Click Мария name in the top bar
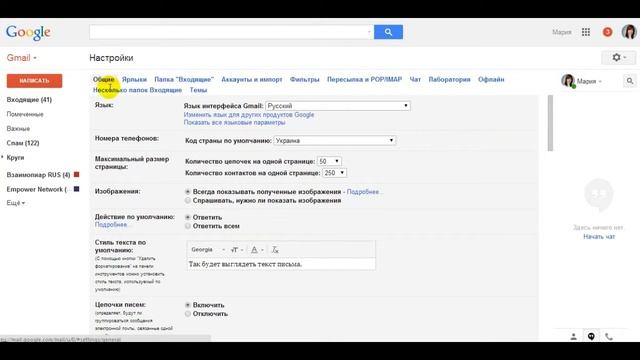This screenshot has height=360, width=640. [x=562, y=32]
